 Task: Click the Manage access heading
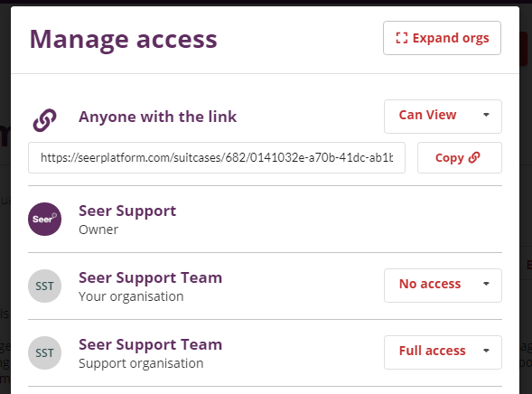click(x=123, y=40)
